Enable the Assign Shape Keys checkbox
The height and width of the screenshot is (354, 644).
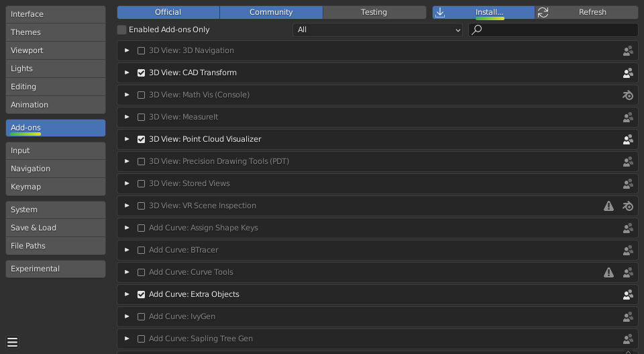[141, 228]
